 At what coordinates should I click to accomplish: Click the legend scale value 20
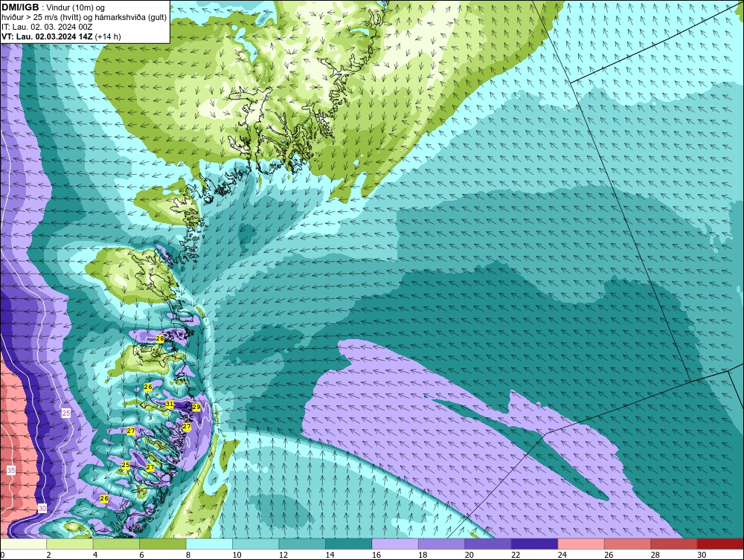pyautogui.click(x=469, y=555)
